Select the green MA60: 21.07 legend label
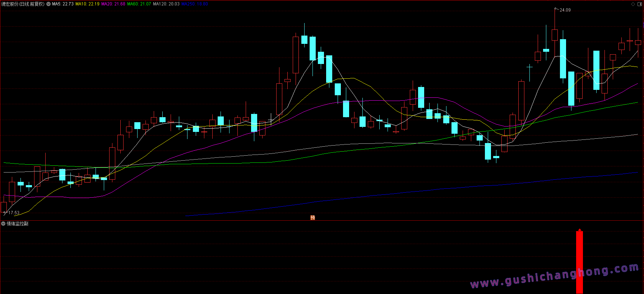Viewport: 644px width, 294px height. tap(139, 4)
